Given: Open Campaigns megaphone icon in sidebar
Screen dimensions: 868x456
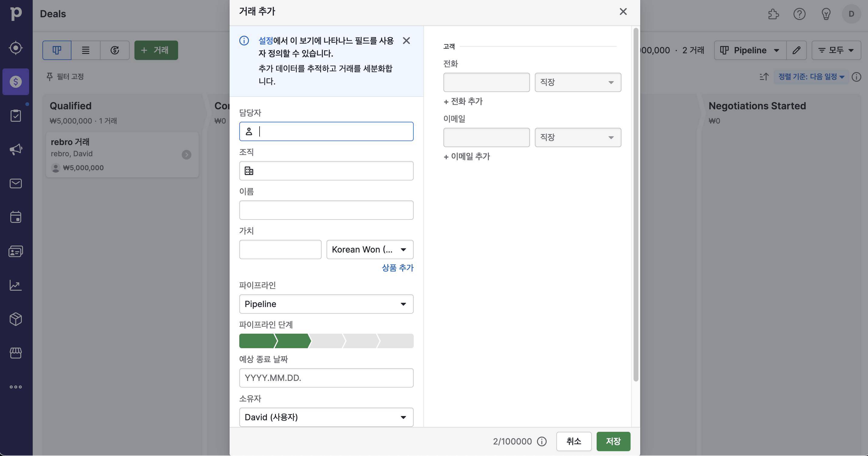Looking at the screenshot, I should (x=16, y=150).
